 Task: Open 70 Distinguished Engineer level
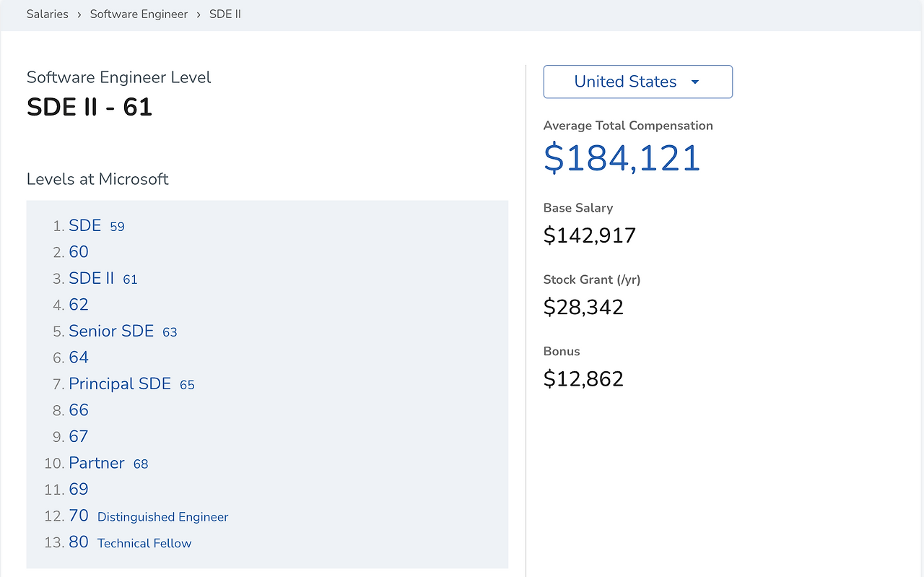click(x=149, y=516)
